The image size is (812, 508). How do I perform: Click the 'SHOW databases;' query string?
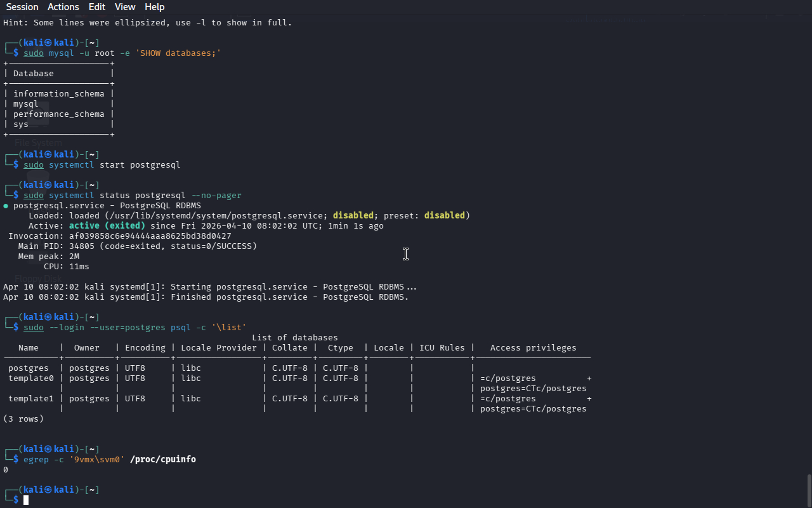pyautogui.click(x=178, y=53)
